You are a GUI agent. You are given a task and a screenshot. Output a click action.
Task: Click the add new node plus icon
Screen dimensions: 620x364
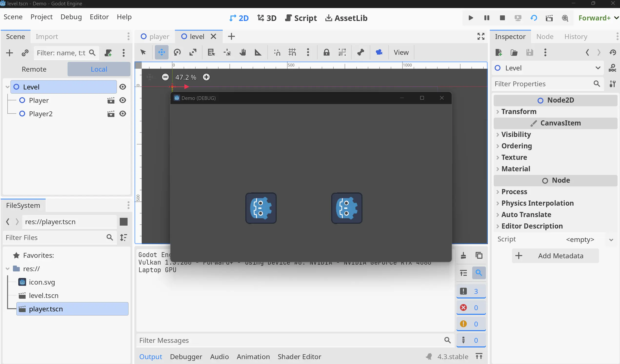coord(9,53)
